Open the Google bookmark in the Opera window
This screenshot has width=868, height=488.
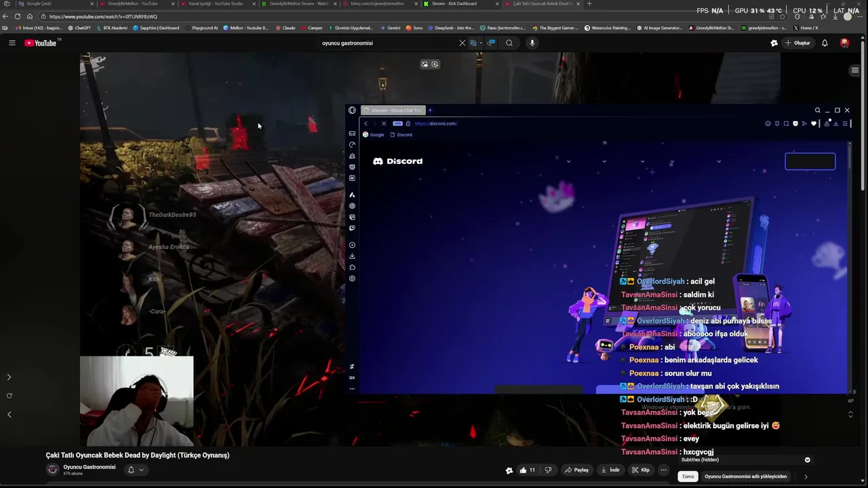[374, 135]
